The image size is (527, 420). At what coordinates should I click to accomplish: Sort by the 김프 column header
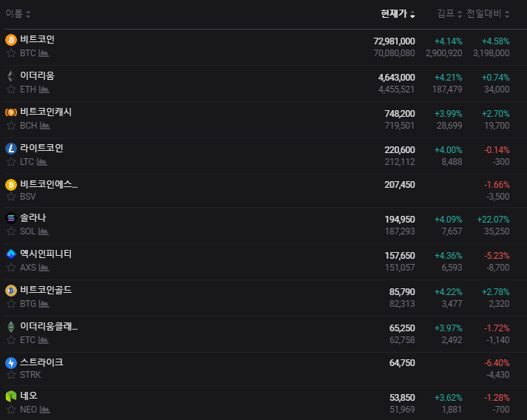[449, 14]
